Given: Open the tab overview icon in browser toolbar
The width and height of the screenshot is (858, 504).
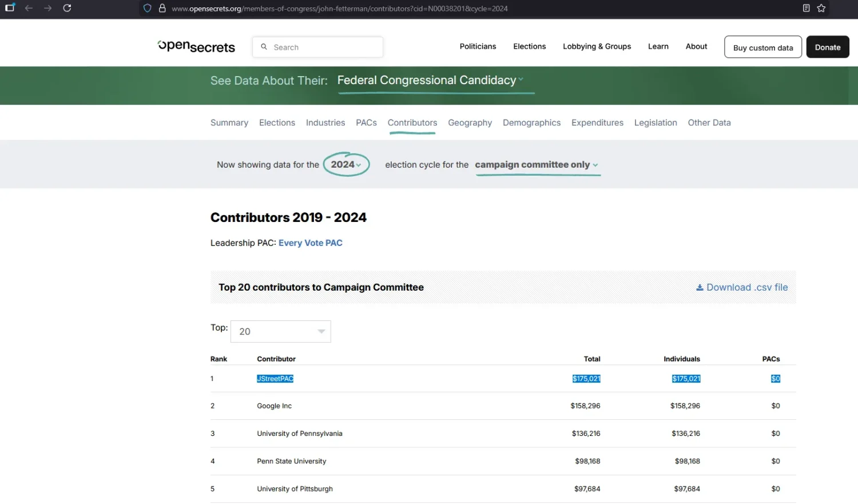Looking at the screenshot, I should coord(10,8).
